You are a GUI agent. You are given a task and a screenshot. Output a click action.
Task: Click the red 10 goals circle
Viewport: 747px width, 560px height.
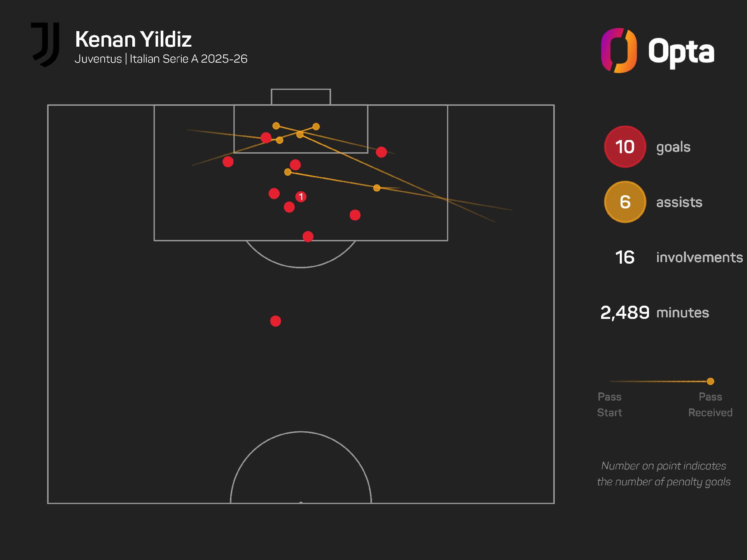point(625,147)
